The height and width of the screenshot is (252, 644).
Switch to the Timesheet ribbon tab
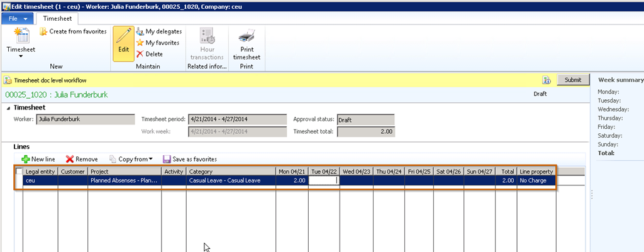(62, 19)
